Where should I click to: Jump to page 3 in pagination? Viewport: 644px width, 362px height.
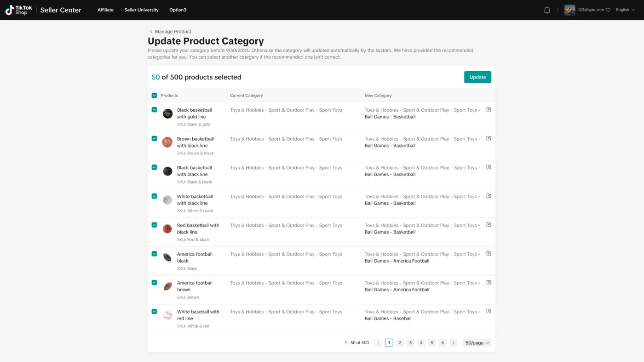pyautogui.click(x=410, y=343)
